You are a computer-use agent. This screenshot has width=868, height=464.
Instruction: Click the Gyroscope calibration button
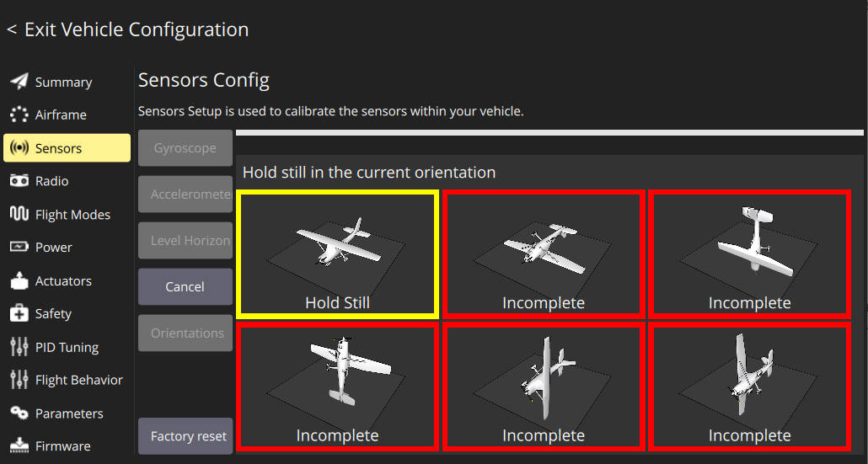[x=185, y=148]
